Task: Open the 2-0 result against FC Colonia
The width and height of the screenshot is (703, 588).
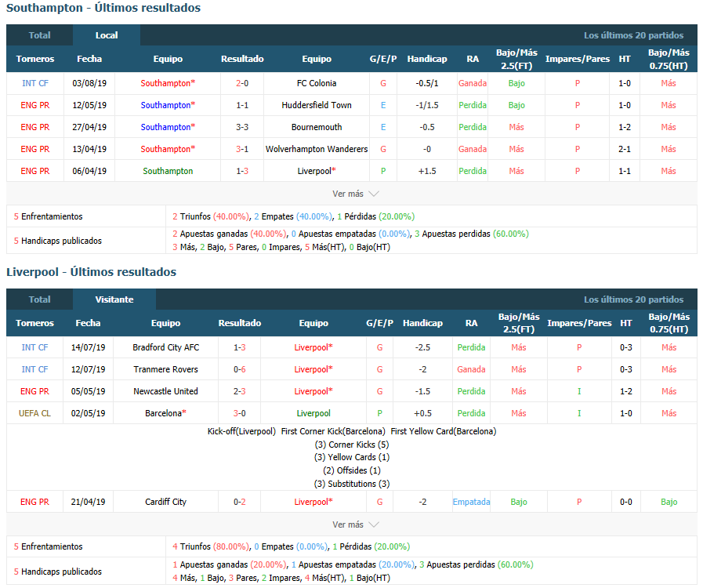Action: click(242, 83)
